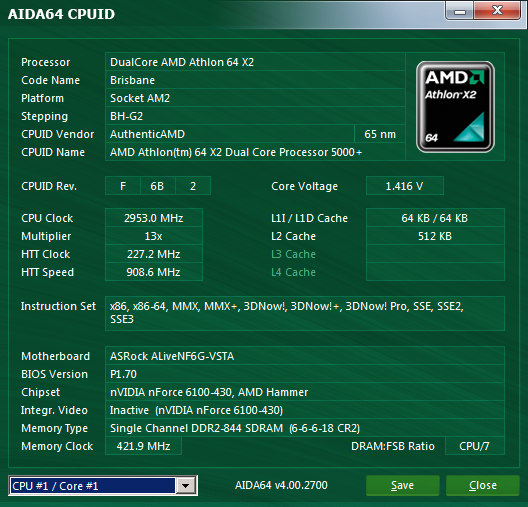Image resolution: width=528 pixels, height=507 pixels.
Task: Click the CPUID Name 'Processor 5000+' field
Action: point(255,152)
